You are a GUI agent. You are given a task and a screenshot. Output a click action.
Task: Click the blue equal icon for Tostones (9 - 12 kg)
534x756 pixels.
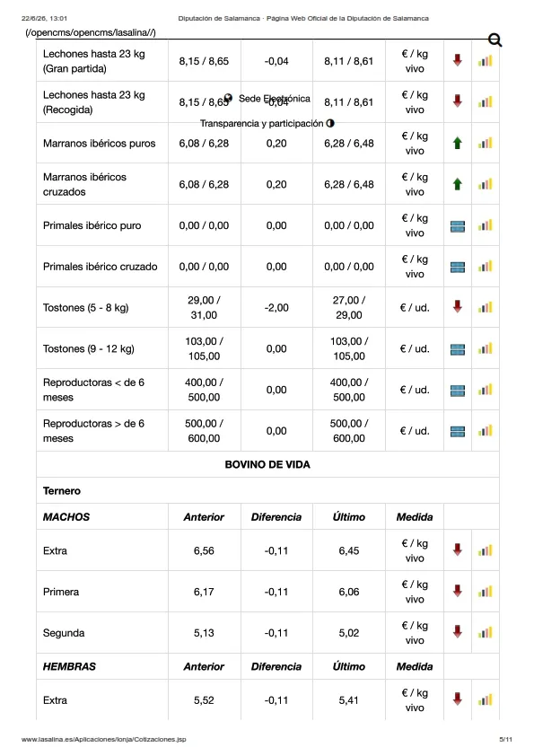[458, 349]
